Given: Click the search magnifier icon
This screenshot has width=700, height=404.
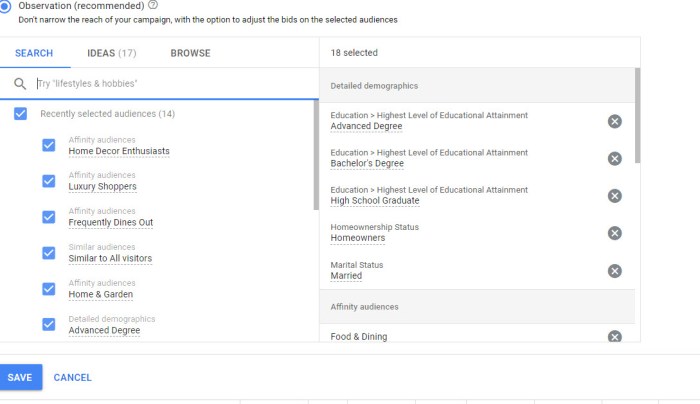Looking at the screenshot, I should [x=20, y=84].
